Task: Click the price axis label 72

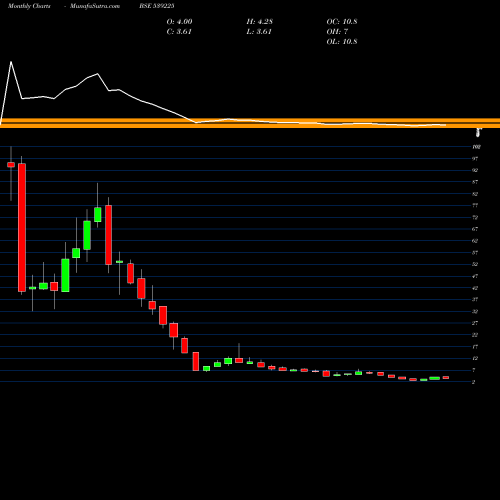Action: pyautogui.click(x=475, y=217)
